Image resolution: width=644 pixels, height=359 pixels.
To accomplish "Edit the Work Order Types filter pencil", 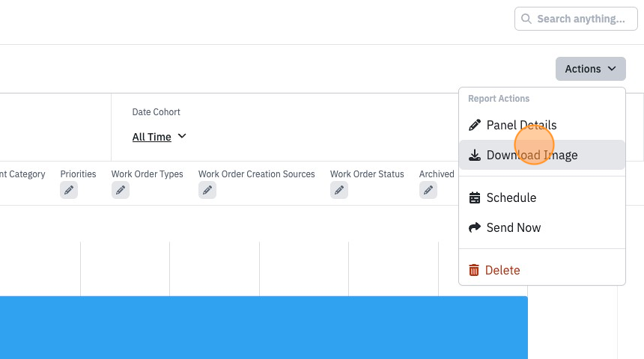I will pos(121,190).
